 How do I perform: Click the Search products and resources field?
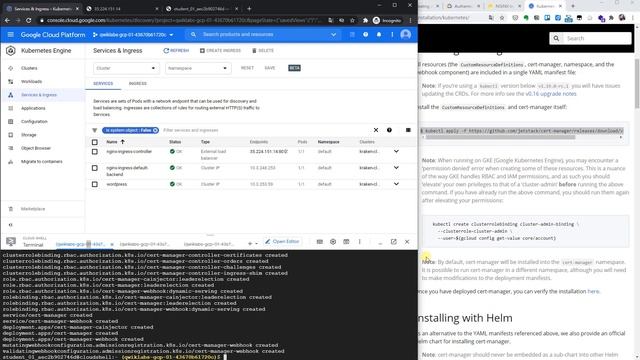point(263,35)
